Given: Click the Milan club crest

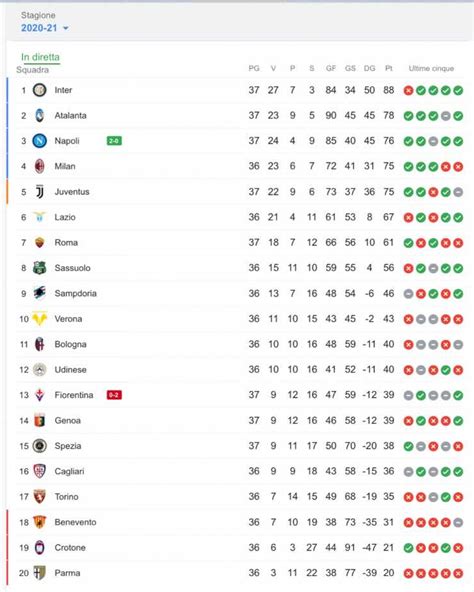Looking at the screenshot, I should pyautogui.click(x=40, y=166).
